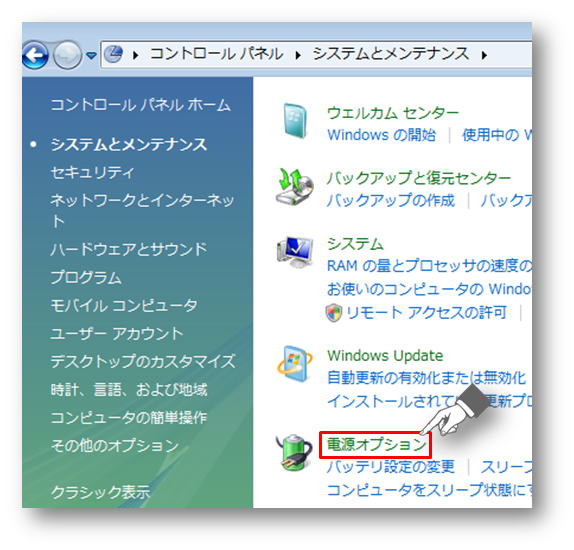Screen dimensions: 574x550
Task: Open 自動更新の有効化または無効化 link
Action: point(426,378)
